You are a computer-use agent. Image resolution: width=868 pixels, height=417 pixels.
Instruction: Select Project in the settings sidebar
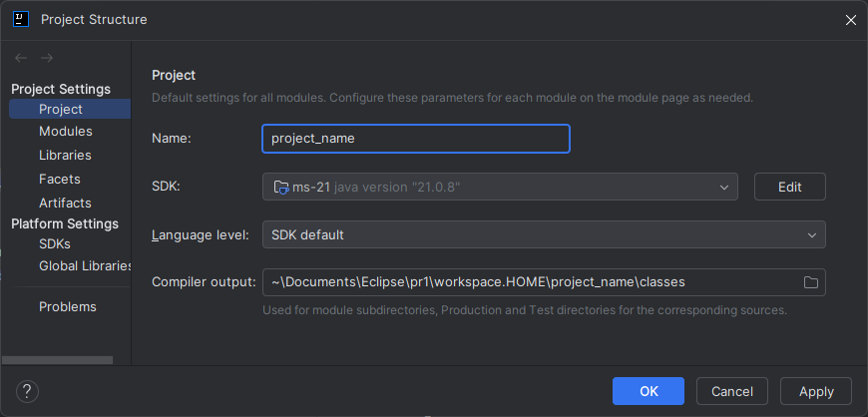click(x=61, y=109)
